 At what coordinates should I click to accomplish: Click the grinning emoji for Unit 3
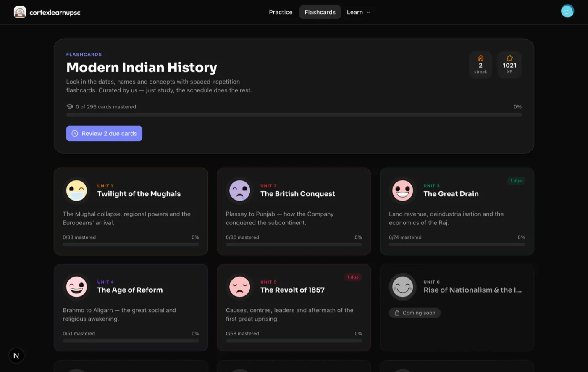[403, 190]
